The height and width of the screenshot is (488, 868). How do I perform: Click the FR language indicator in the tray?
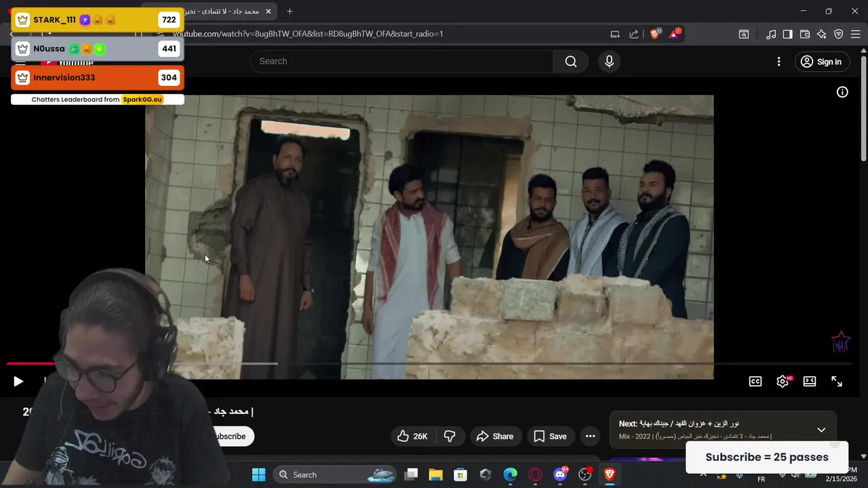[761, 479]
